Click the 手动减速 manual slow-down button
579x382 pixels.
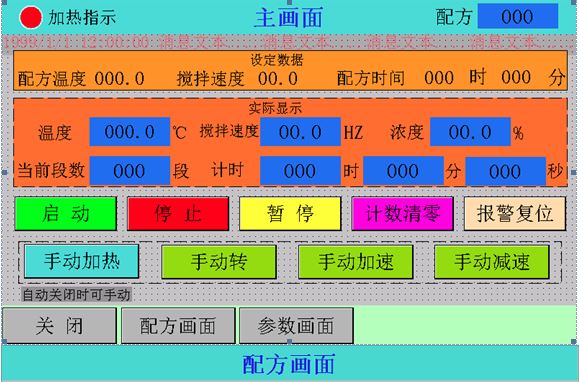[x=492, y=262]
